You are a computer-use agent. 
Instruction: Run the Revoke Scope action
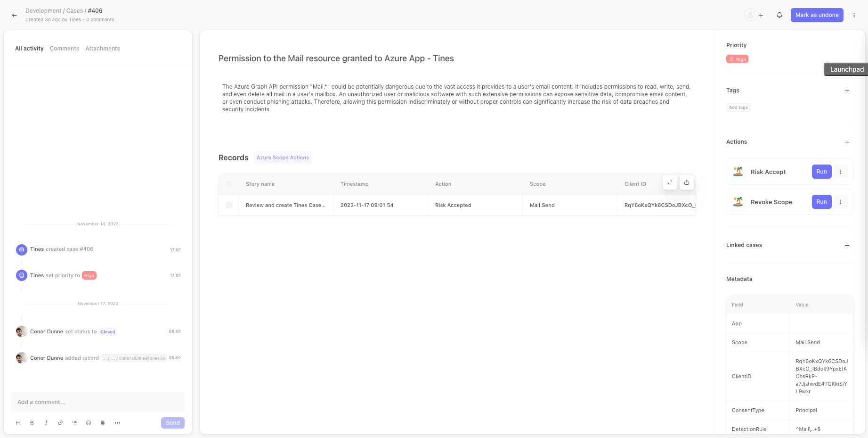coord(821,202)
